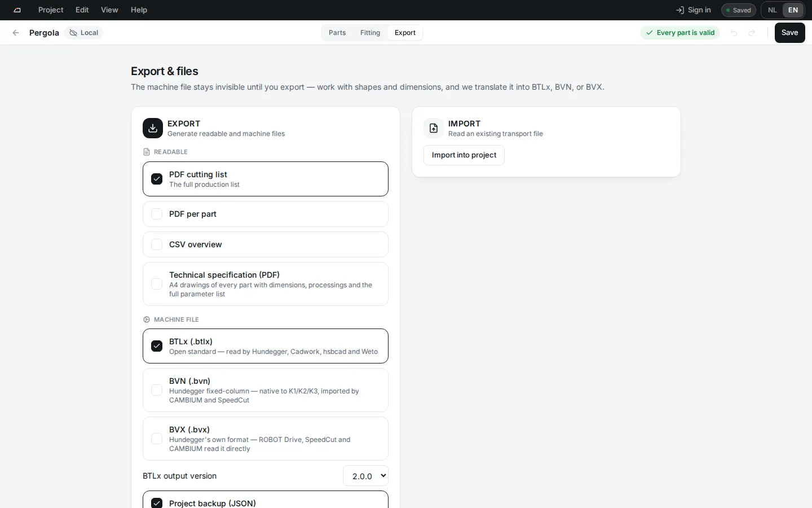Click 'Hundegger's own format' BVX description
The image size is (812, 508).
click(x=260, y=444)
